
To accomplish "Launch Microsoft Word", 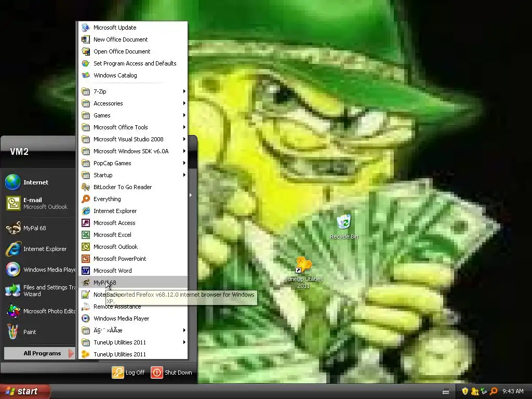I will (133, 270).
